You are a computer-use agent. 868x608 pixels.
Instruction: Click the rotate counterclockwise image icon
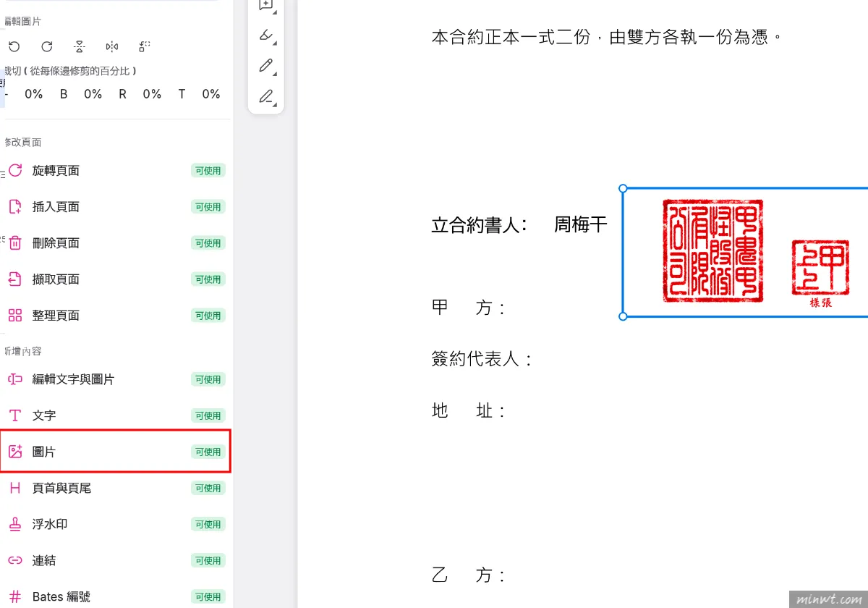point(13,47)
